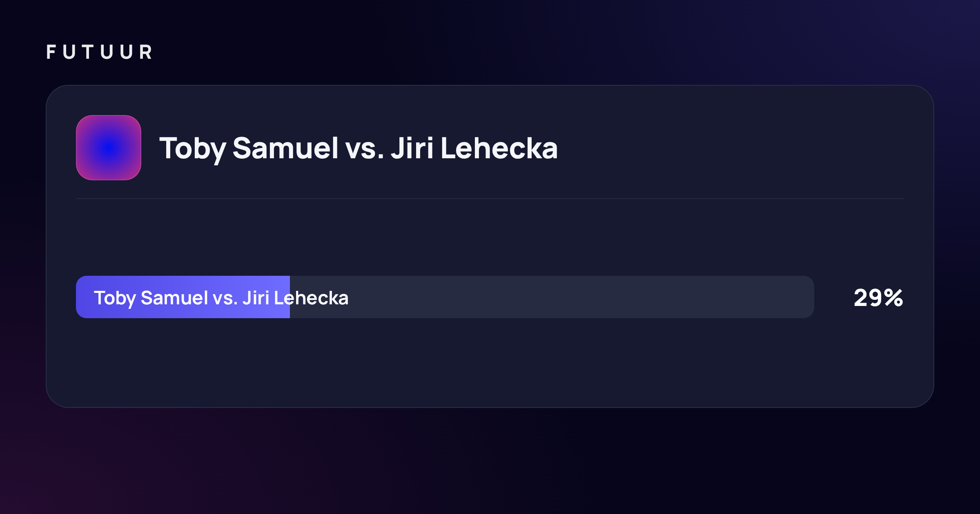Click the dark background below the card

click(x=490, y=461)
